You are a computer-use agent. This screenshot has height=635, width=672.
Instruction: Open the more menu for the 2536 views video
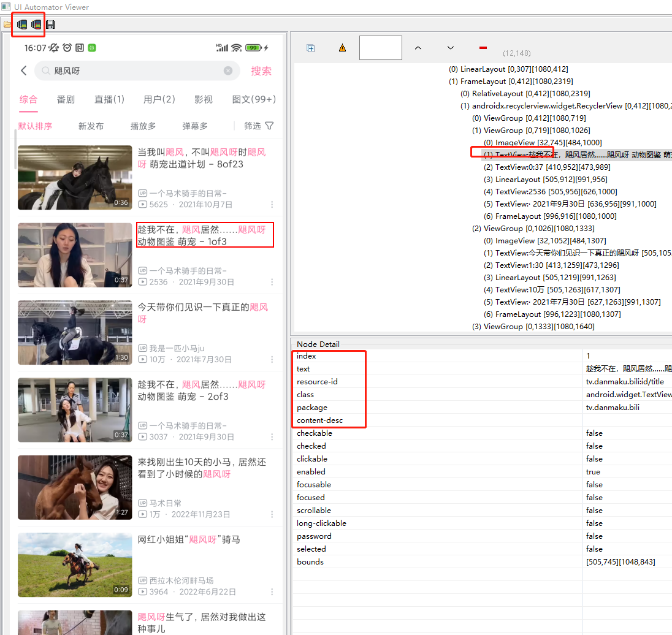(272, 282)
